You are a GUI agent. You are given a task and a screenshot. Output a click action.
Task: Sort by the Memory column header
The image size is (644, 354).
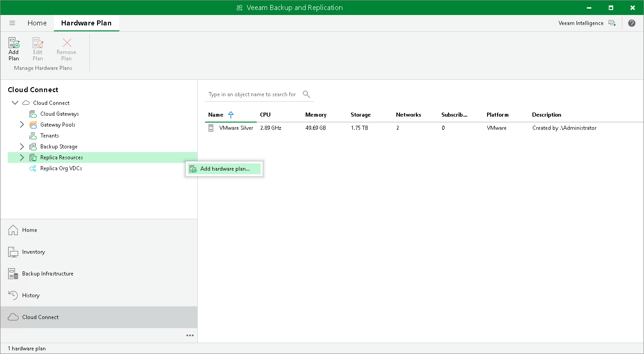click(x=316, y=115)
